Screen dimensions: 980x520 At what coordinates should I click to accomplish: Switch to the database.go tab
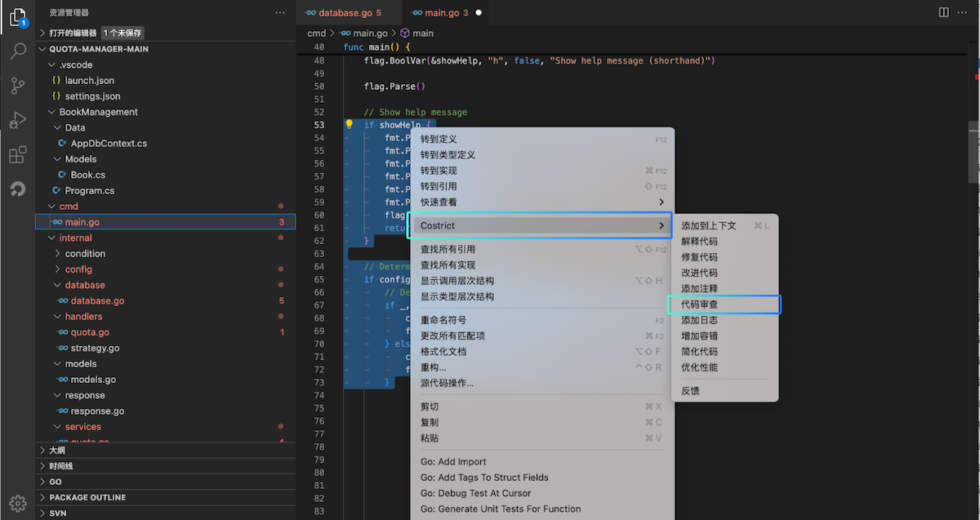click(x=342, y=13)
